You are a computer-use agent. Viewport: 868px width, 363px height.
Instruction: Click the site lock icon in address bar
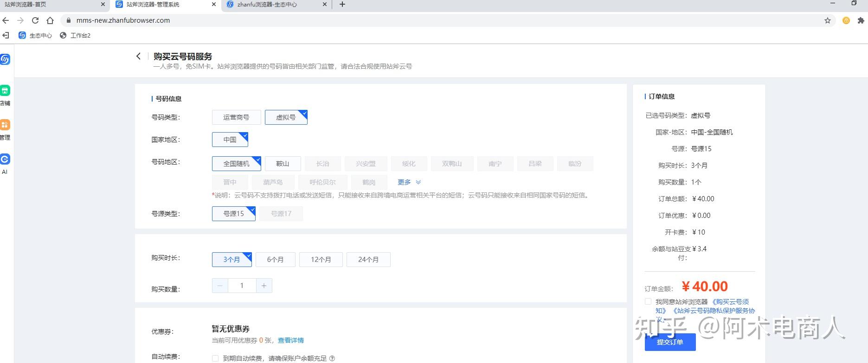coord(68,20)
